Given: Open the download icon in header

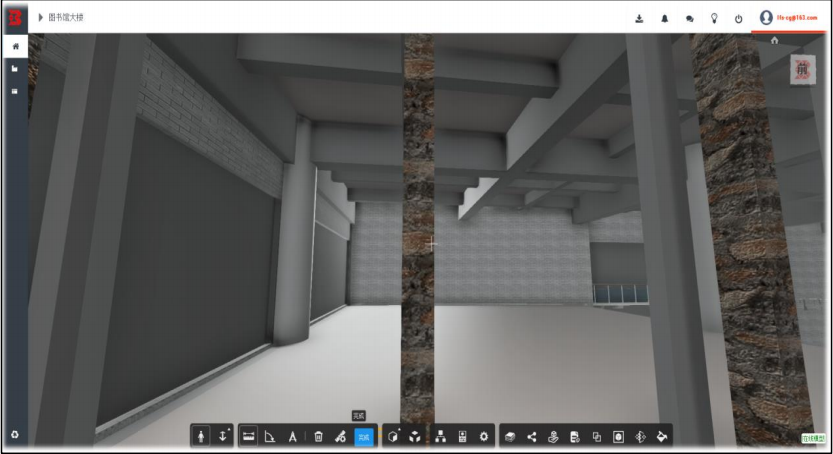Looking at the screenshot, I should 639,19.
